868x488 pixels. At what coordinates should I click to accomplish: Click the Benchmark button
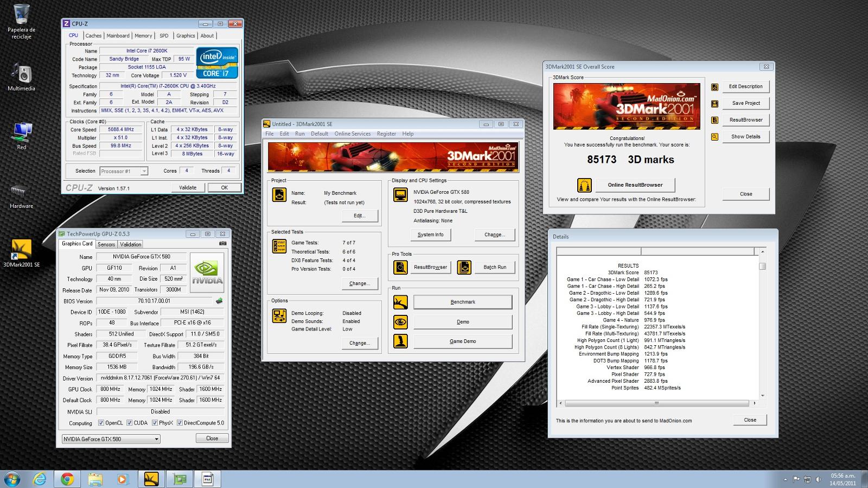coord(463,302)
